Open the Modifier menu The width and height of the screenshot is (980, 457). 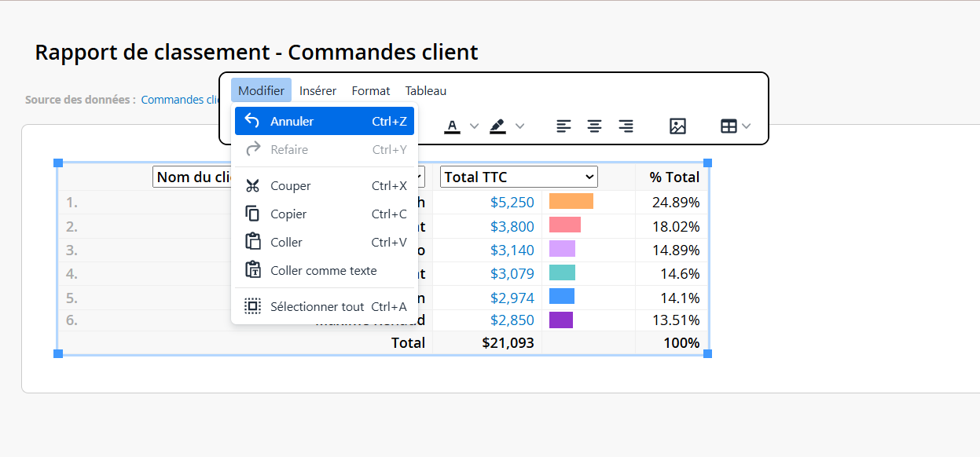261,90
